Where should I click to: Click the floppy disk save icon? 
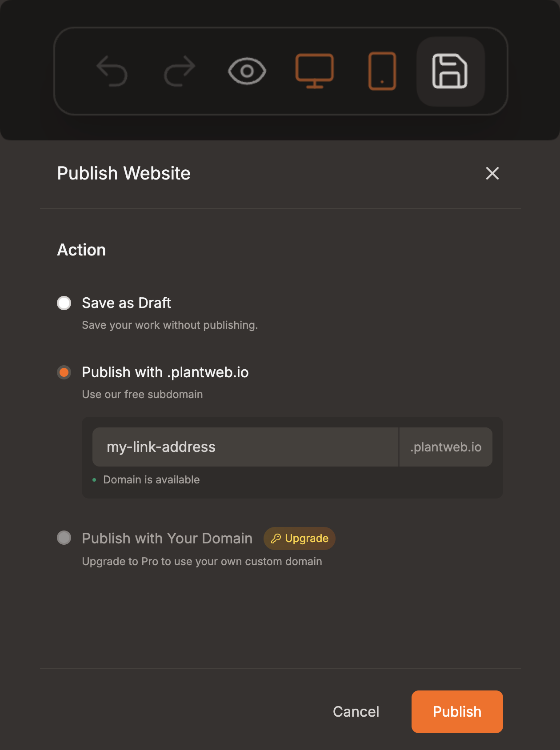tap(450, 71)
